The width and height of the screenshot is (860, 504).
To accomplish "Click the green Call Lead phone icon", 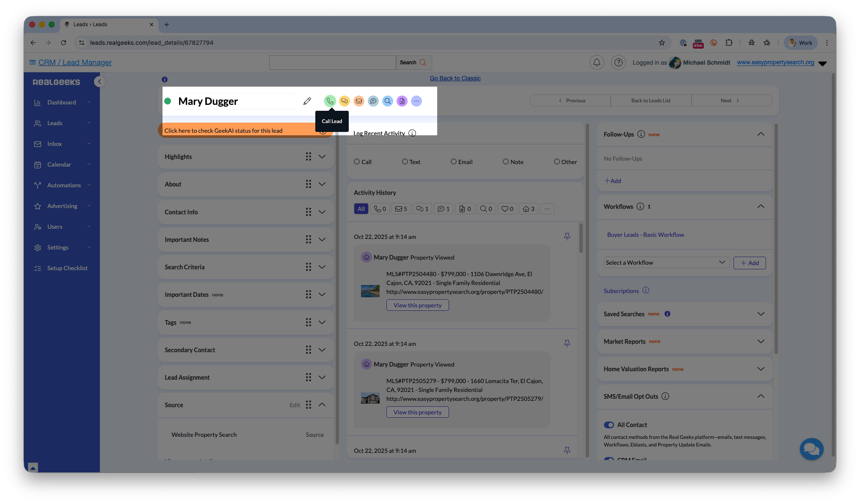I will tap(330, 101).
